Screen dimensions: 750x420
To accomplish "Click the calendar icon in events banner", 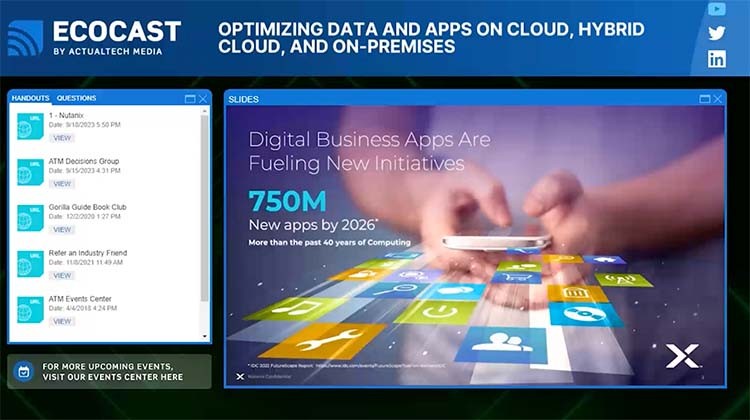I will click(x=24, y=371).
